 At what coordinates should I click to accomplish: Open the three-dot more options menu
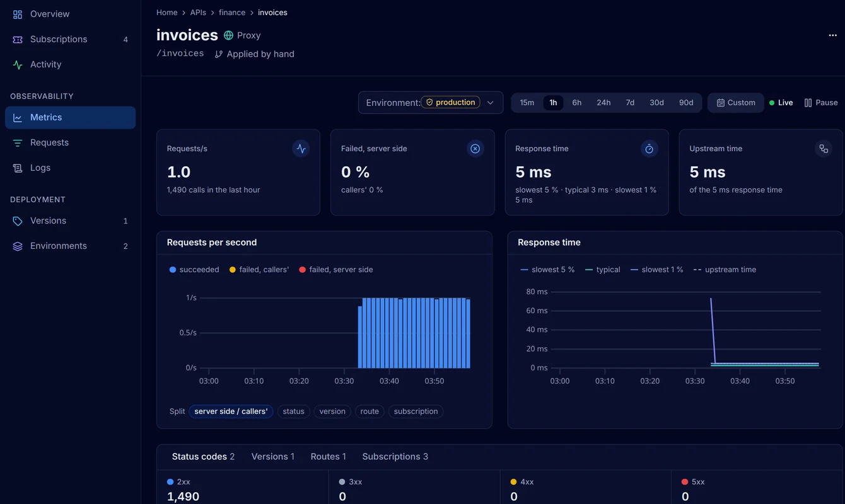[x=832, y=35]
